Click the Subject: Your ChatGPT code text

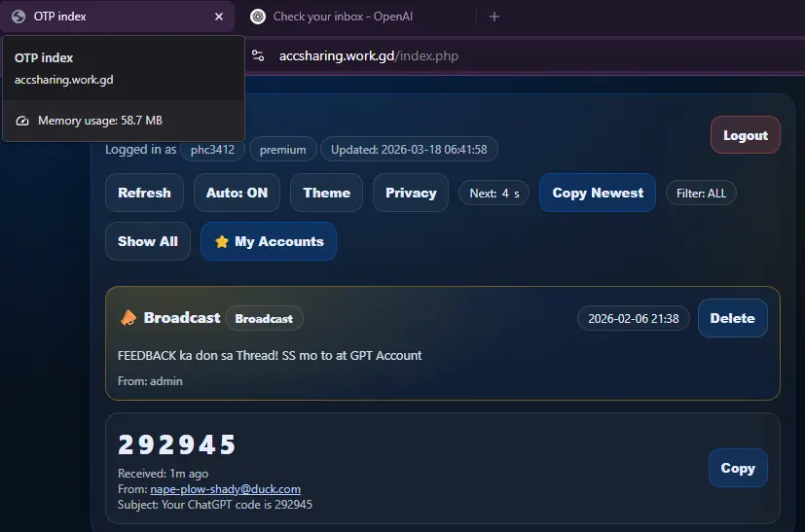point(214,505)
